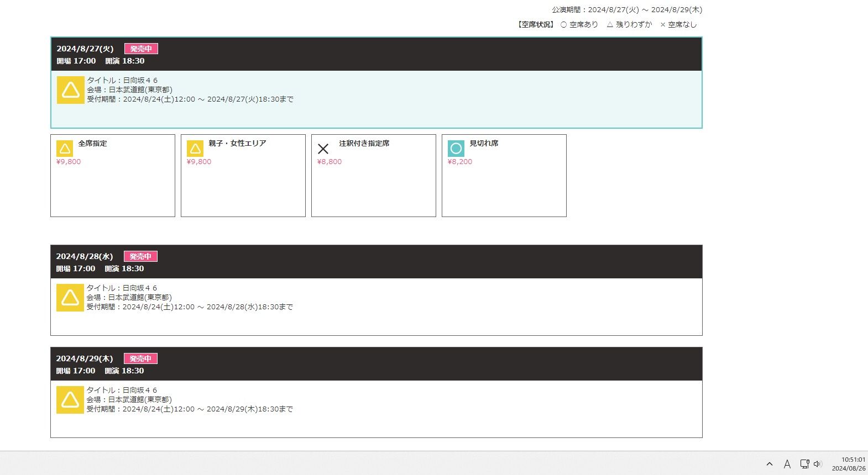Click 受付期間 text ending 2024/8/28(水)18:30まで
Viewport: 868px width, 475px height.
coord(190,307)
